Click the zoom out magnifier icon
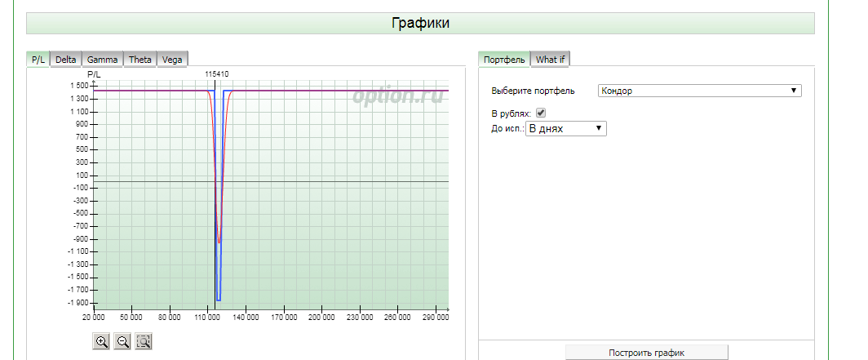The image size is (868, 360). (123, 342)
